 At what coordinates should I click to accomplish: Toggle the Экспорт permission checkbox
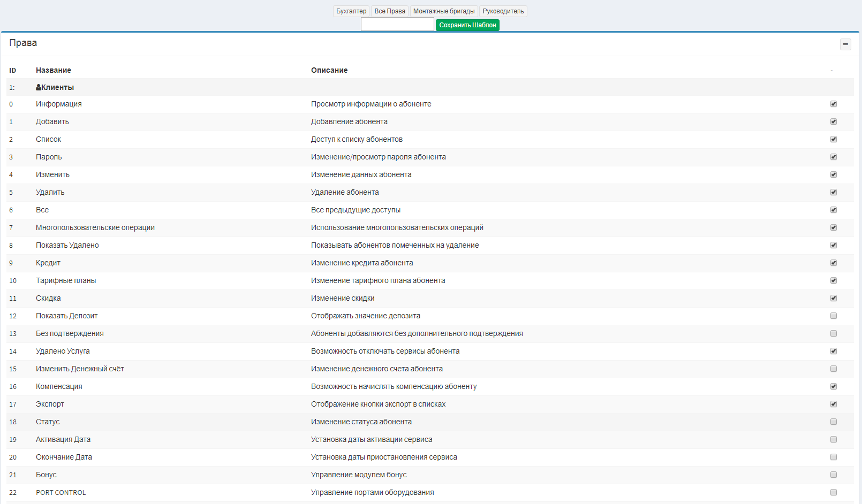click(x=834, y=404)
